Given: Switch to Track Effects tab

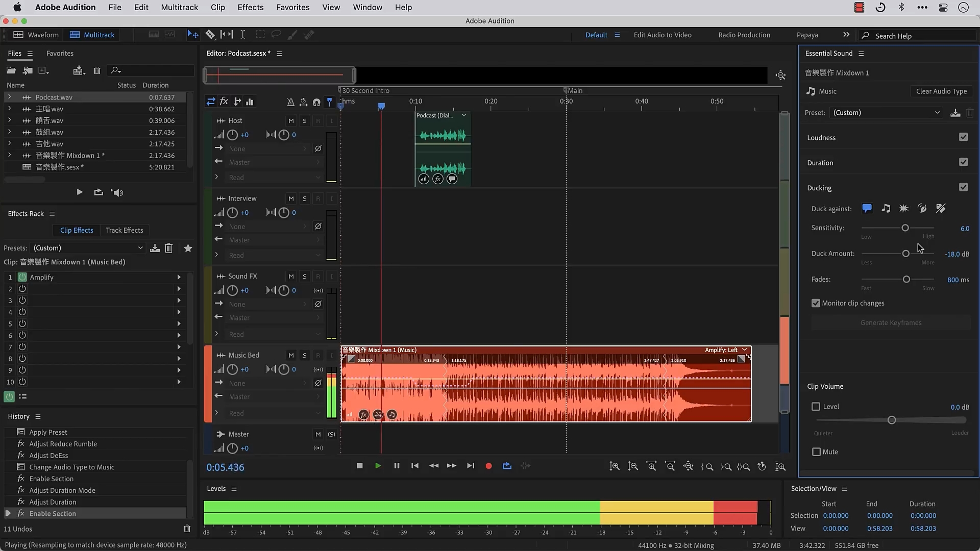Looking at the screenshot, I should tap(124, 230).
